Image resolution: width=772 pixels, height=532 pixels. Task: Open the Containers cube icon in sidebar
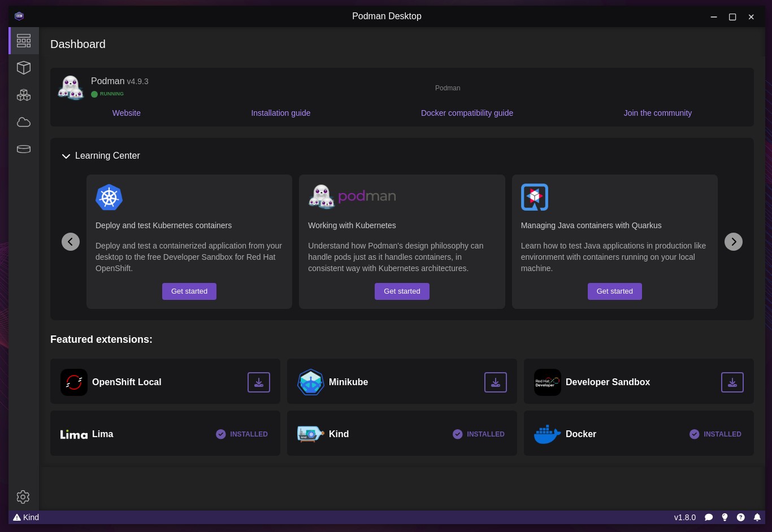(24, 68)
